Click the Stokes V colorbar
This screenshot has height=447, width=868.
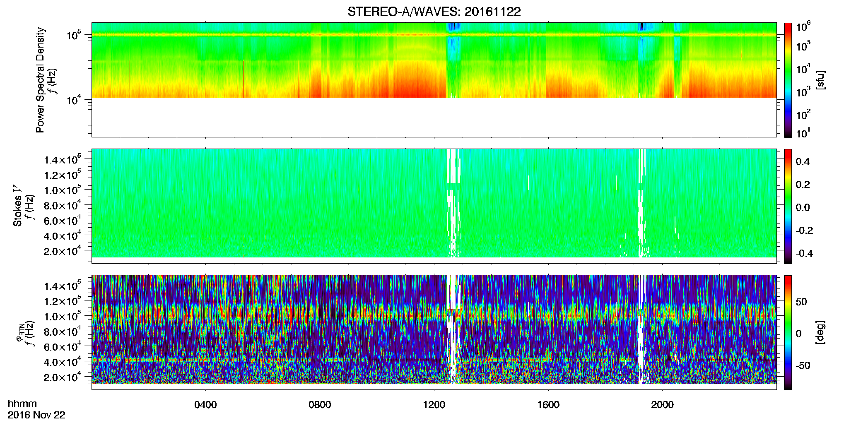point(788,206)
